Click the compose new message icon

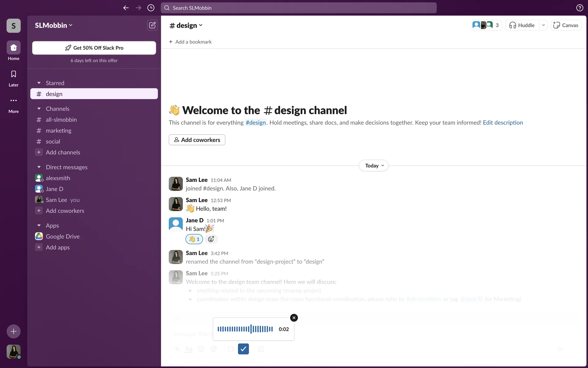[x=152, y=25]
